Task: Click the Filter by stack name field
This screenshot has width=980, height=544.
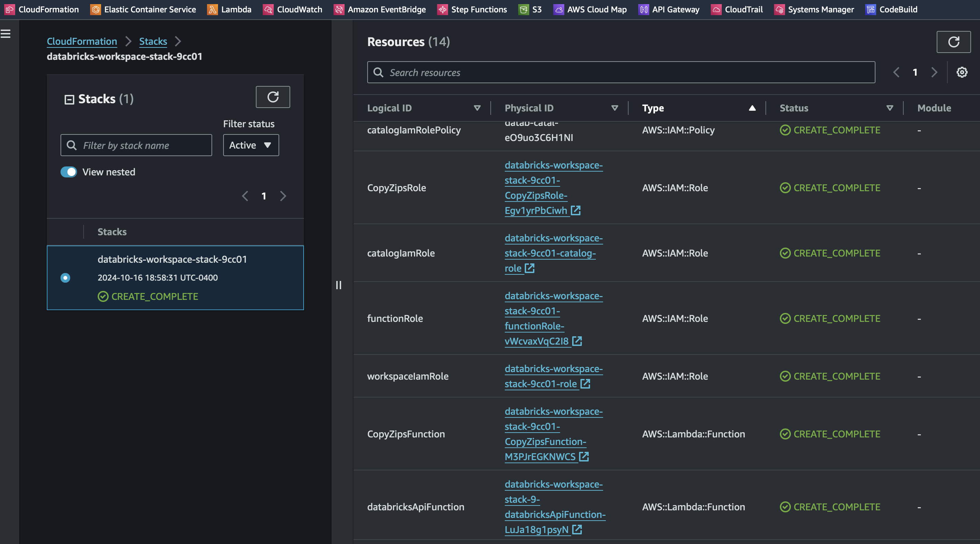Action: 136,145
